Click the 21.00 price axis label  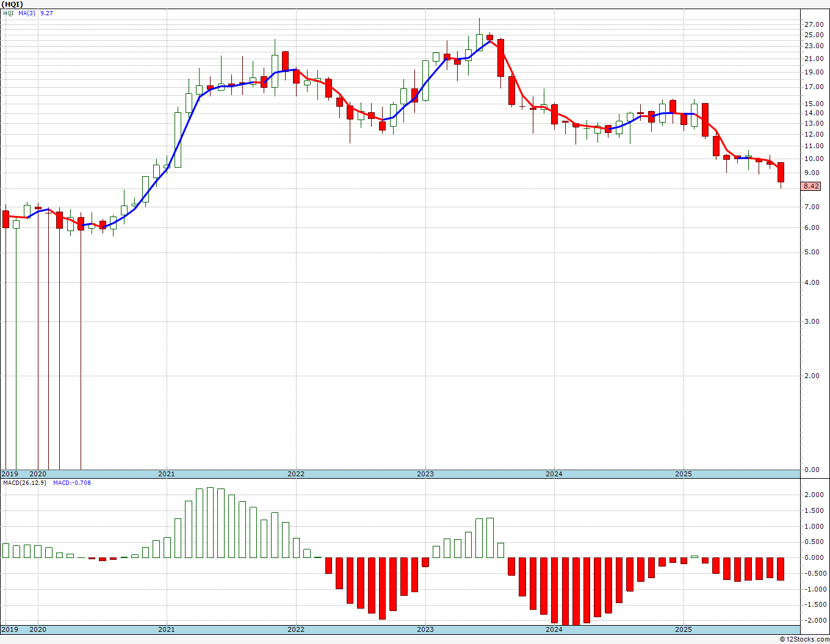pos(814,59)
